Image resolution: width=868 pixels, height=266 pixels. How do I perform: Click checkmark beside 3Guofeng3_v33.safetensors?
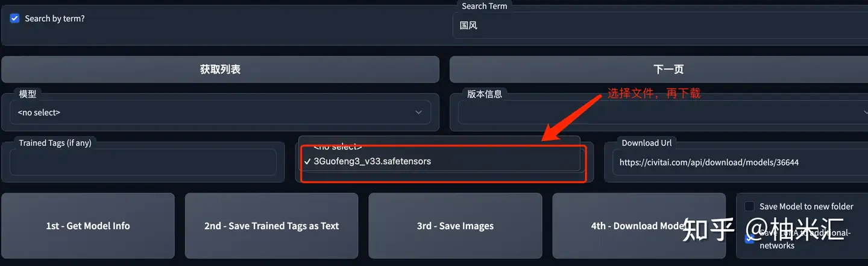coord(307,161)
